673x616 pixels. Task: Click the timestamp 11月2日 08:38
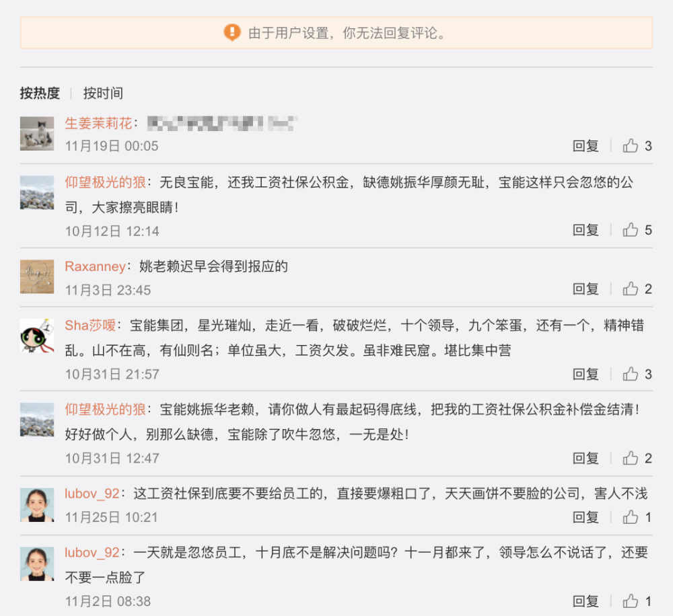[108, 601]
